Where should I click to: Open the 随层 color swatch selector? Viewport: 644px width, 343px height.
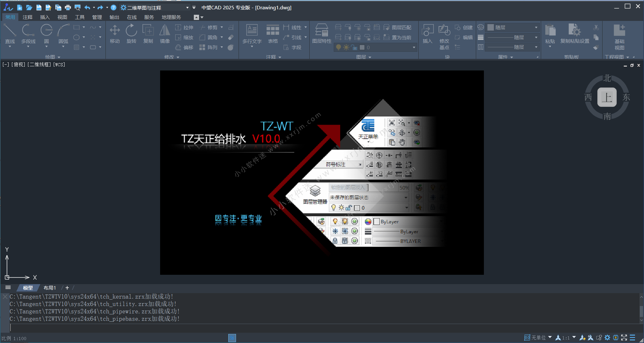tap(512, 28)
